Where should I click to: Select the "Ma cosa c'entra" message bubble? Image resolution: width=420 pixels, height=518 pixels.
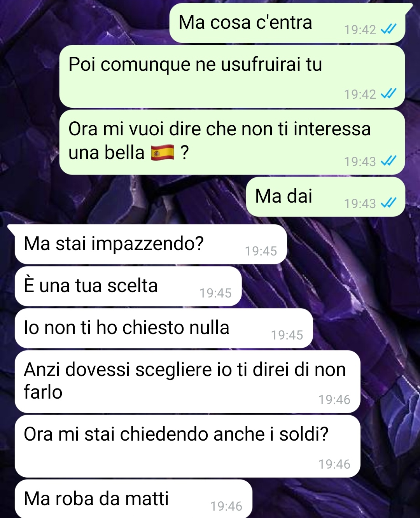287,23
